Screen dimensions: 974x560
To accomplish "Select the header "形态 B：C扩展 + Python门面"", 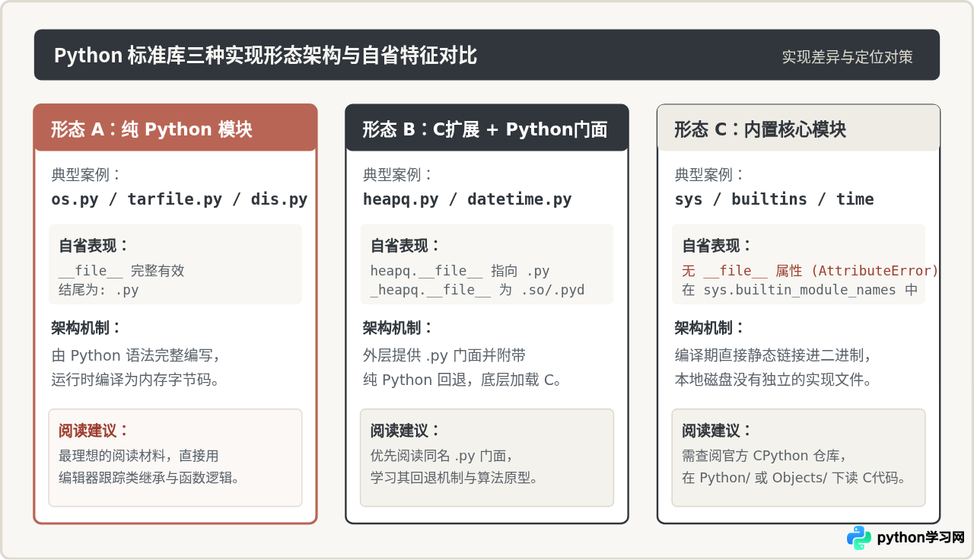I will [x=485, y=129].
